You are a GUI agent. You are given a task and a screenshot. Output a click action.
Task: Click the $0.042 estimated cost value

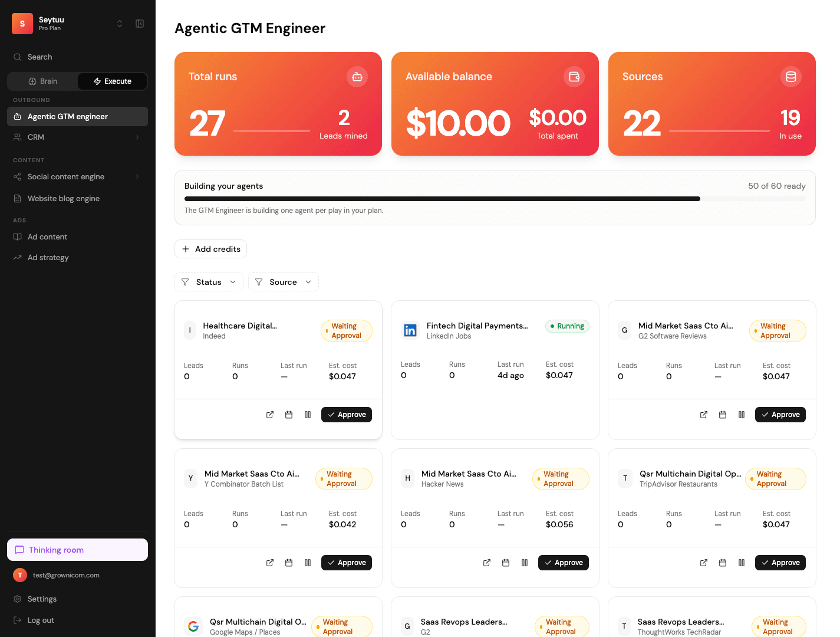342,524
